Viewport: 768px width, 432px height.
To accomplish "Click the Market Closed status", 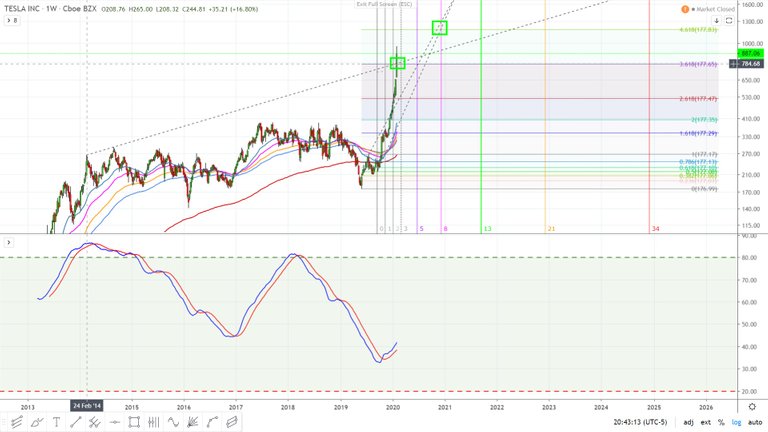I will (x=715, y=9).
